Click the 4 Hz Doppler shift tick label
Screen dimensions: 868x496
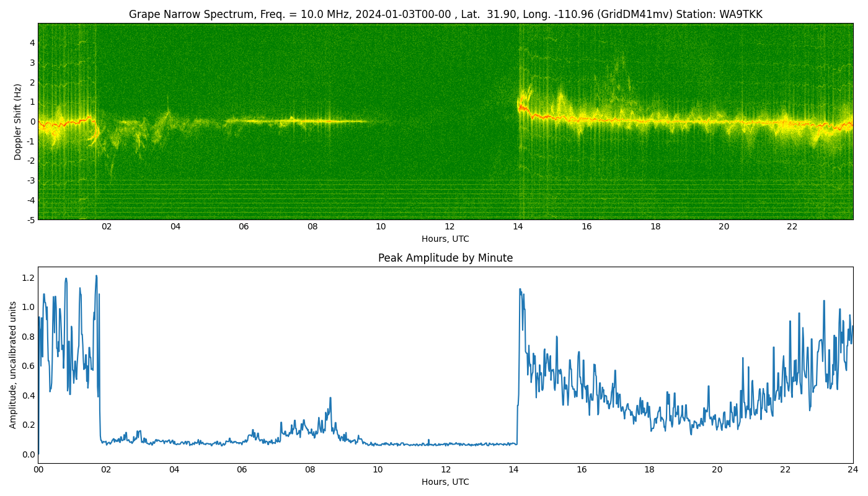[x=32, y=43]
